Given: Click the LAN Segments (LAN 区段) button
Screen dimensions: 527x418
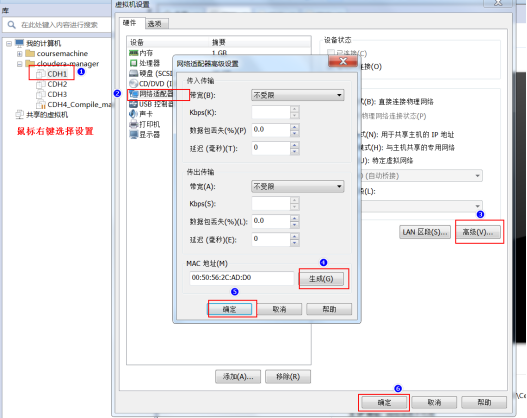Looking at the screenshot, I should pos(425,232).
